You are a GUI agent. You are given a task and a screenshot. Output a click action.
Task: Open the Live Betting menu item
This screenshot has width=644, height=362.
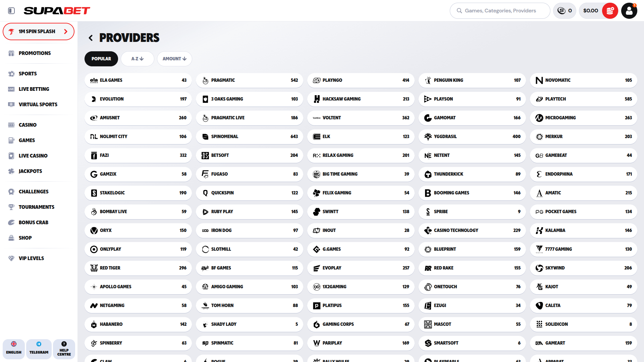(x=34, y=89)
